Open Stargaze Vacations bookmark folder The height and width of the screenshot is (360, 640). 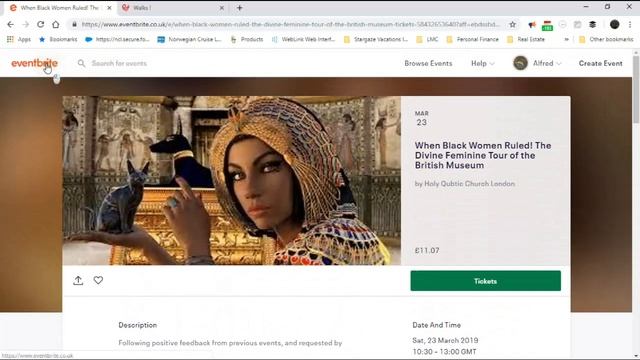tap(376, 39)
